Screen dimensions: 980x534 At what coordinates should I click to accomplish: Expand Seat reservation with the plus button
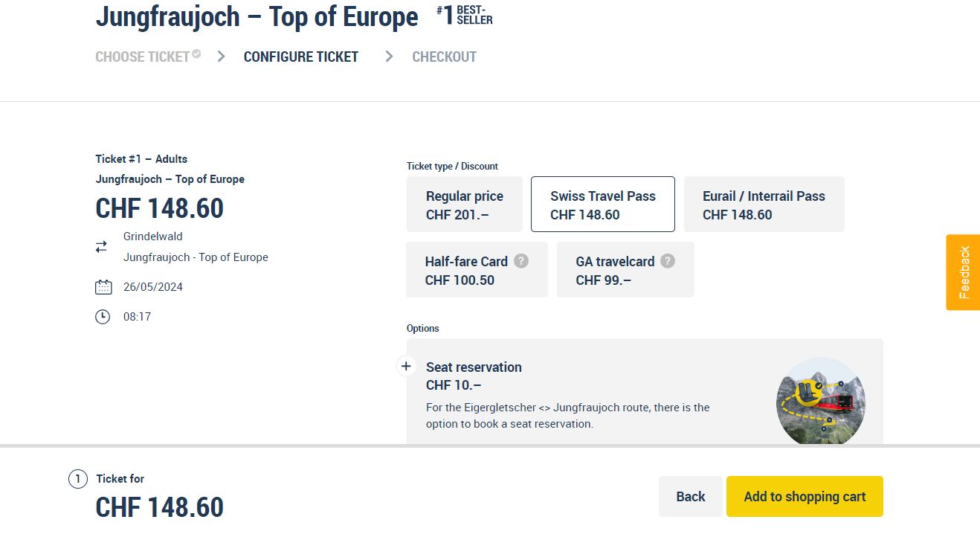[x=406, y=366]
